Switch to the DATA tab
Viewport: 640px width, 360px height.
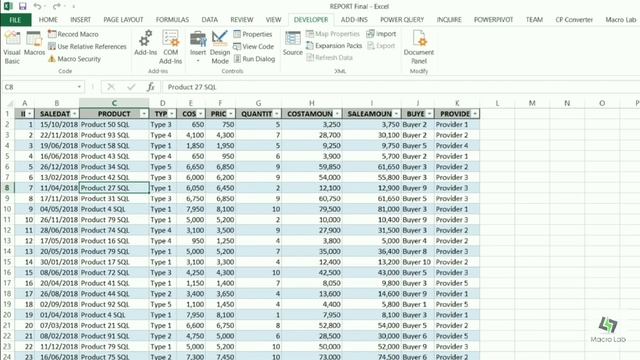coord(209,20)
